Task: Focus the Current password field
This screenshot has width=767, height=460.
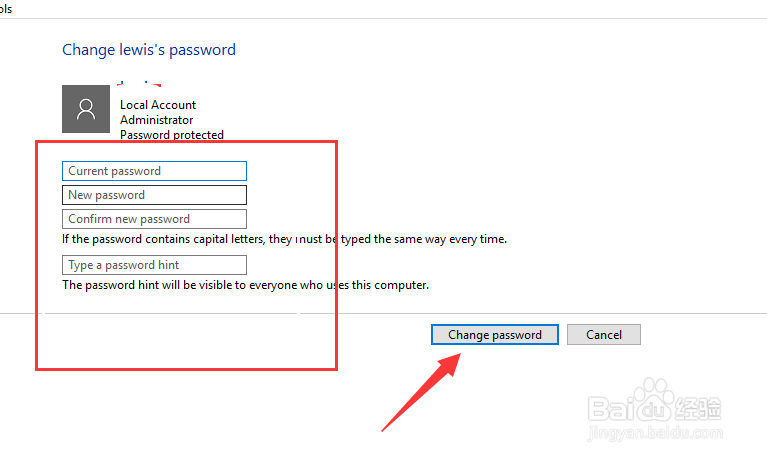Action: 154,171
